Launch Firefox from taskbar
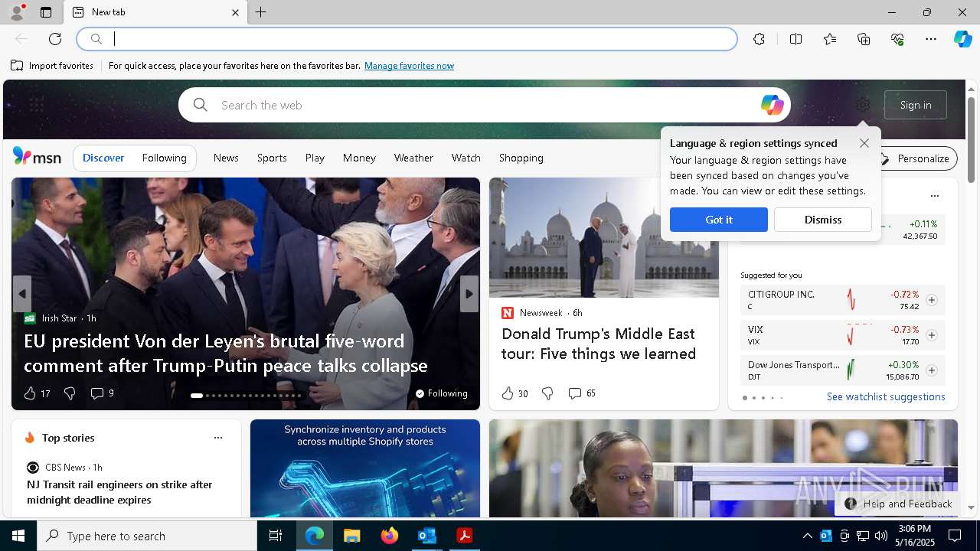This screenshot has height=551, width=980. pos(390,536)
